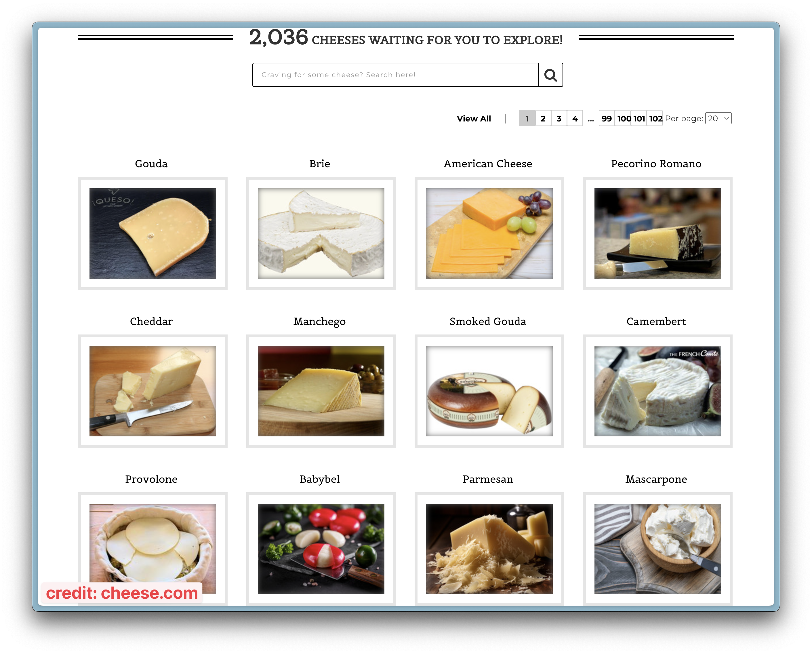Jump to page 102 of results
812x654 pixels.
click(x=655, y=119)
